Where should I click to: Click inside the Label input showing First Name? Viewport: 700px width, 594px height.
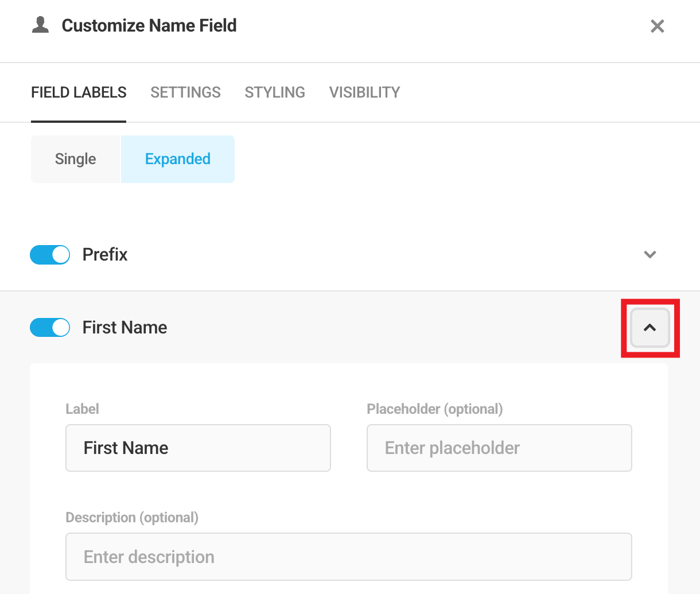coord(198,448)
